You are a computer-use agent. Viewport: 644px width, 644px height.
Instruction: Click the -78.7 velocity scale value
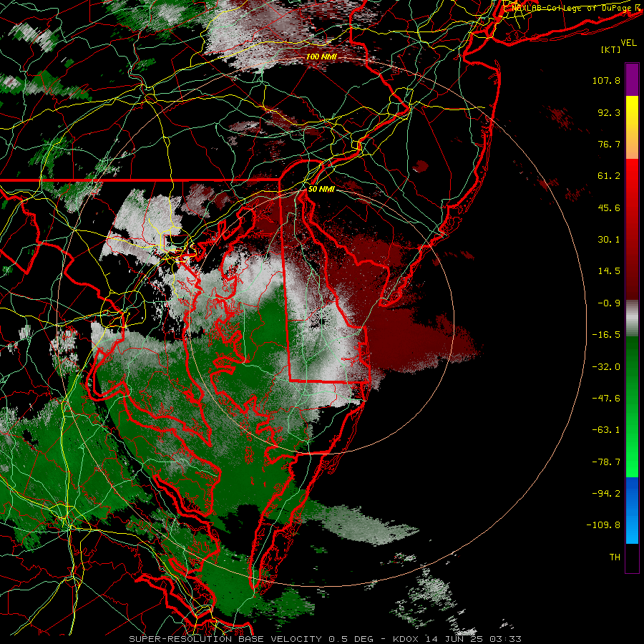pos(606,462)
